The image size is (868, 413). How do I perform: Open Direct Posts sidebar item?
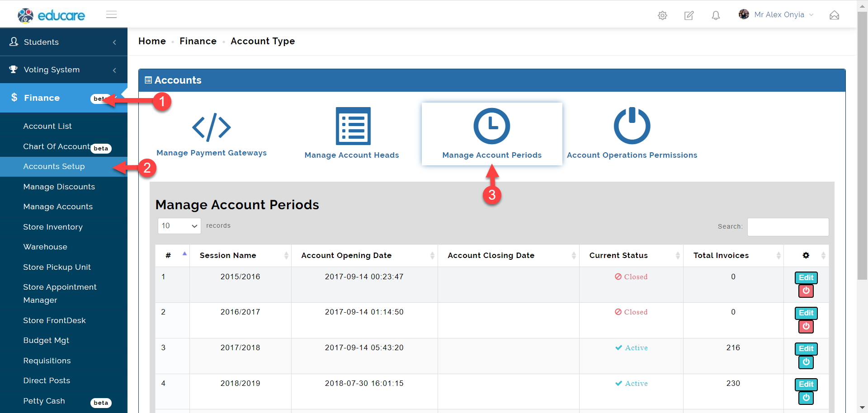47,380
